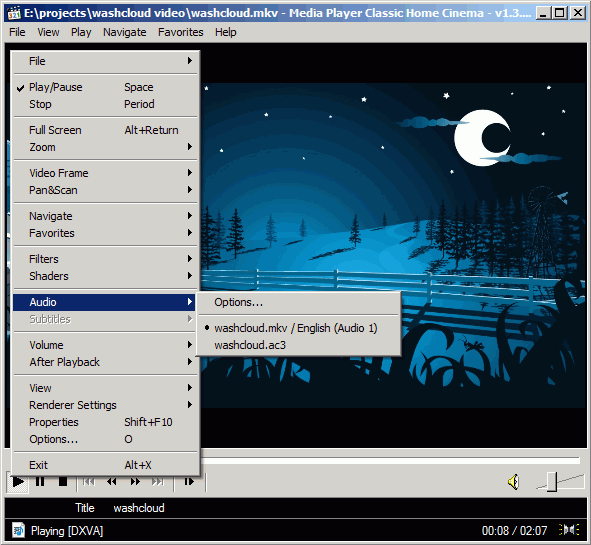
Task: Minimize the Media Player Classic window
Action: [x=543, y=13]
